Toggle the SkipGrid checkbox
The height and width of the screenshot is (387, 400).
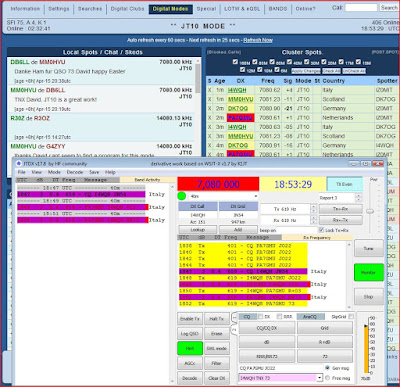coord(351,316)
